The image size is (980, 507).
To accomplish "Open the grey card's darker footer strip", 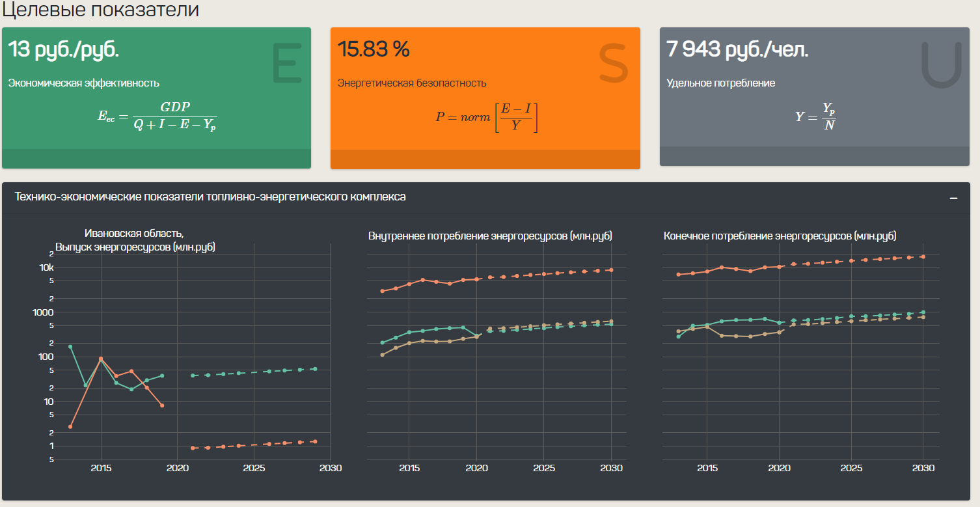I will click(814, 156).
